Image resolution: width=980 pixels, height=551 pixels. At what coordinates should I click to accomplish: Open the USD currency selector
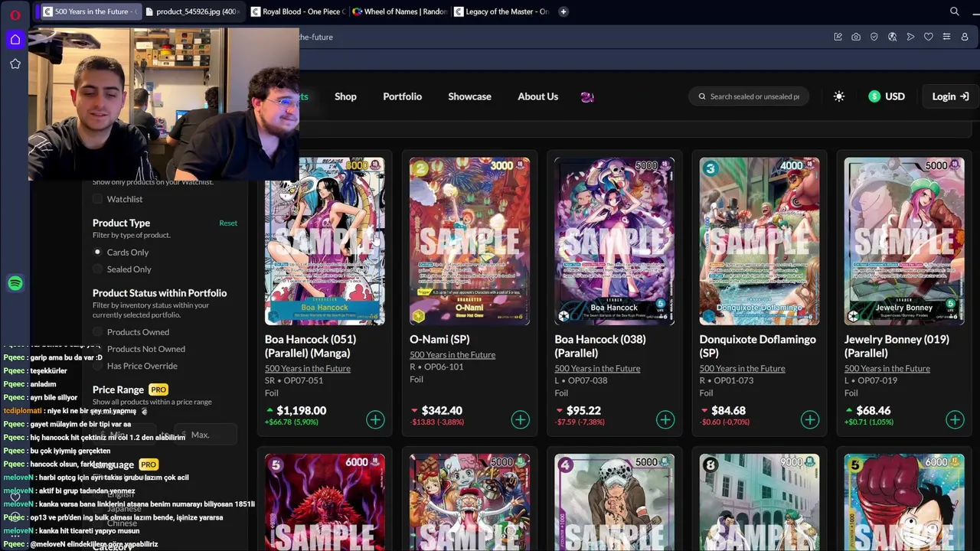click(887, 96)
